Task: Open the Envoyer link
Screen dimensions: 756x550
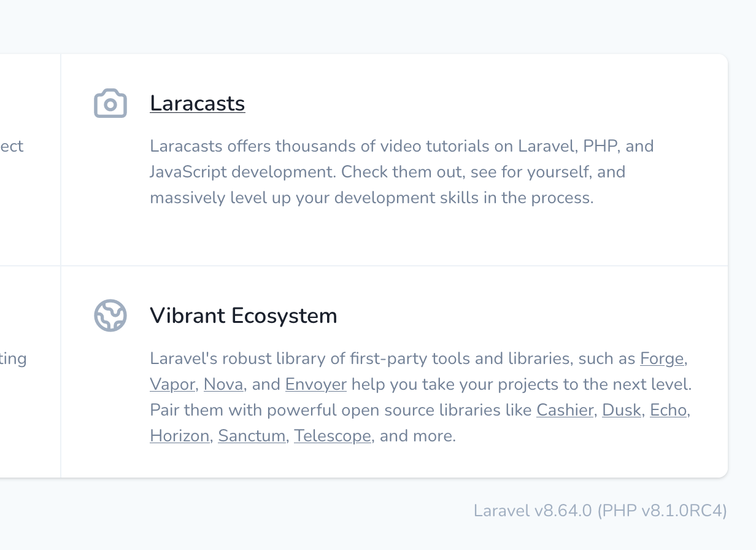Action: point(316,385)
